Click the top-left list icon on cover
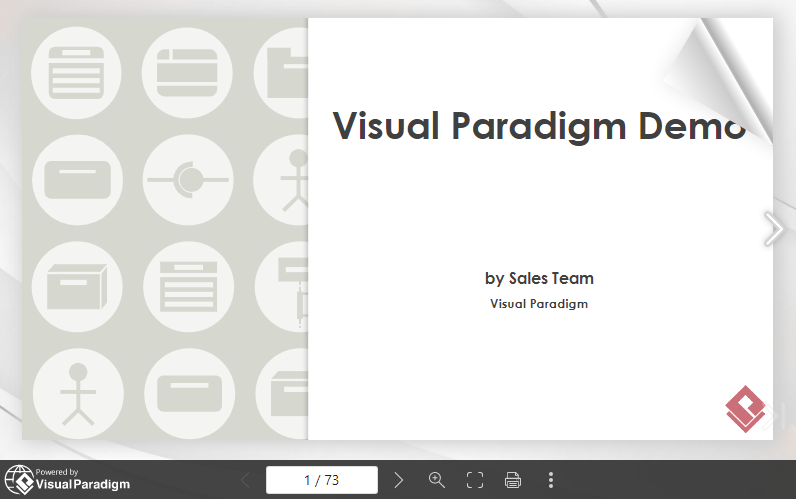Image resolution: width=796 pixels, height=499 pixels. (x=77, y=71)
